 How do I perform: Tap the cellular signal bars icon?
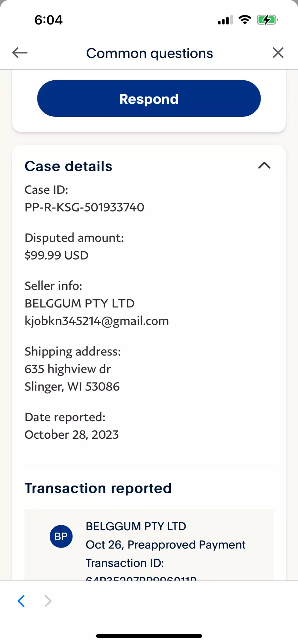[x=225, y=20]
